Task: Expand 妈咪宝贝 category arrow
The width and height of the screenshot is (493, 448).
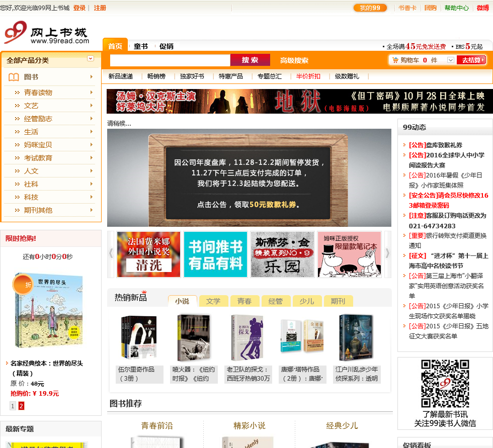Action: pyautogui.click(x=92, y=144)
